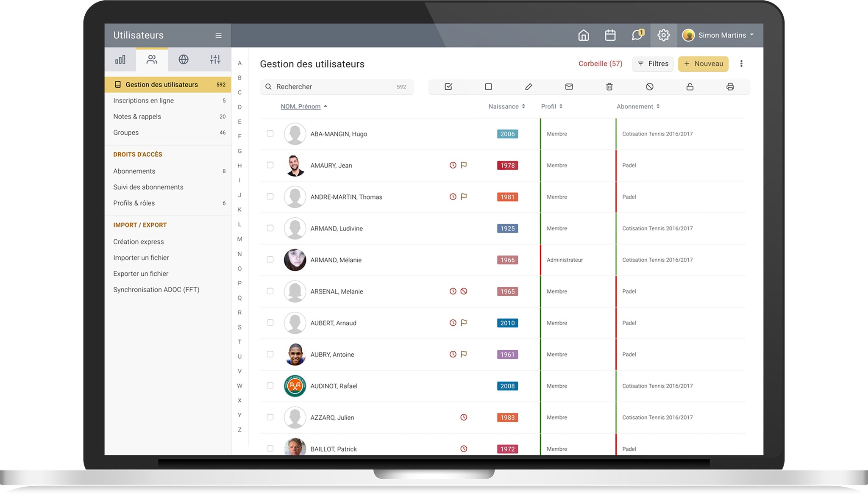Switch to the statistics bar-chart tab

click(x=120, y=60)
